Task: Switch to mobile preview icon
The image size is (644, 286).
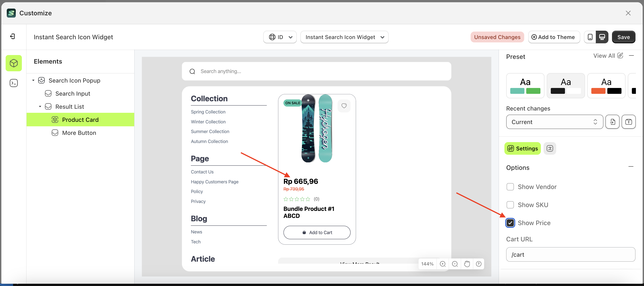Action: coord(590,37)
